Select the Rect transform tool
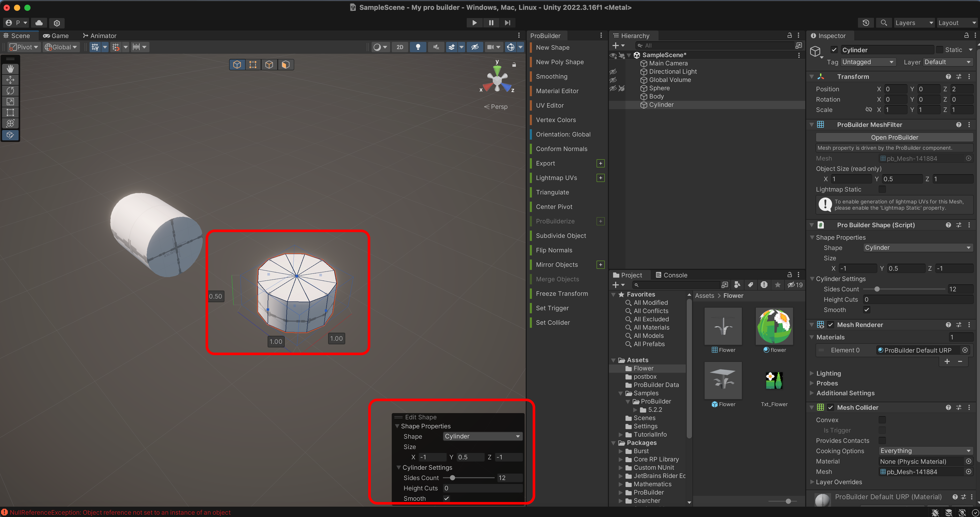 pyautogui.click(x=10, y=113)
